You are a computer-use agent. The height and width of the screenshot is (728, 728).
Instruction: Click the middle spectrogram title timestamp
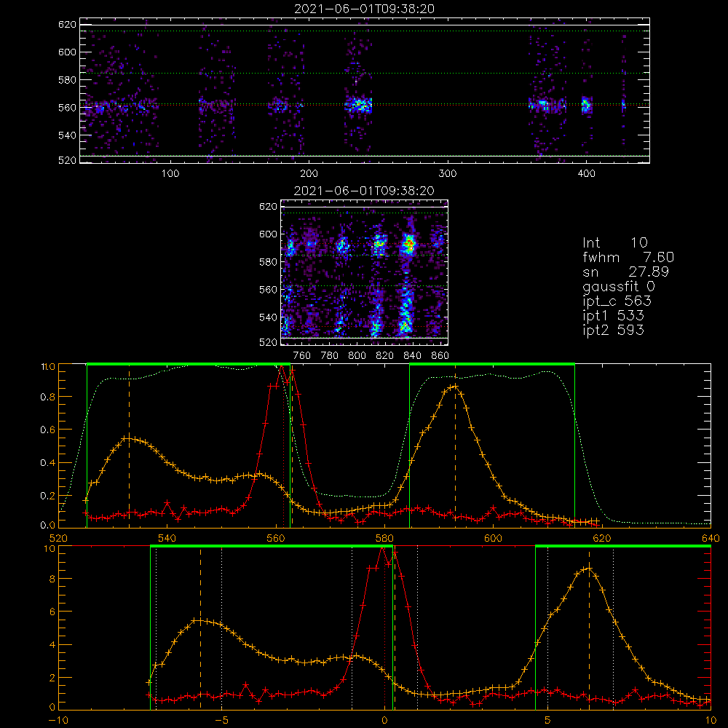pyautogui.click(x=364, y=191)
